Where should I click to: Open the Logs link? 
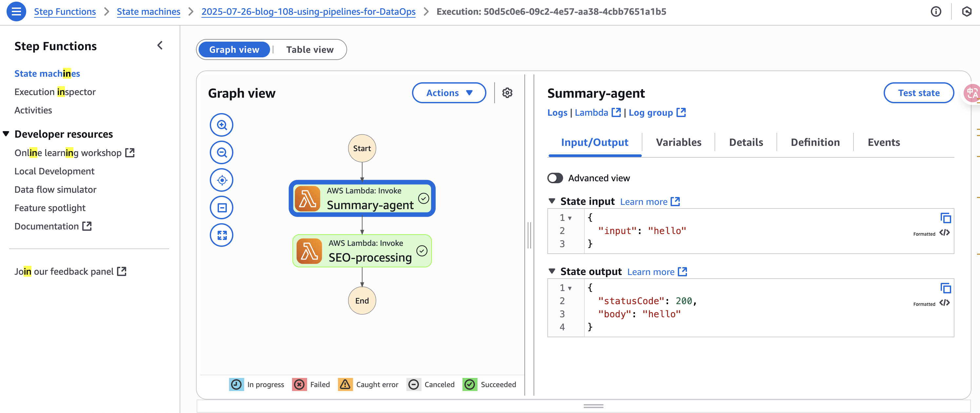click(557, 112)
